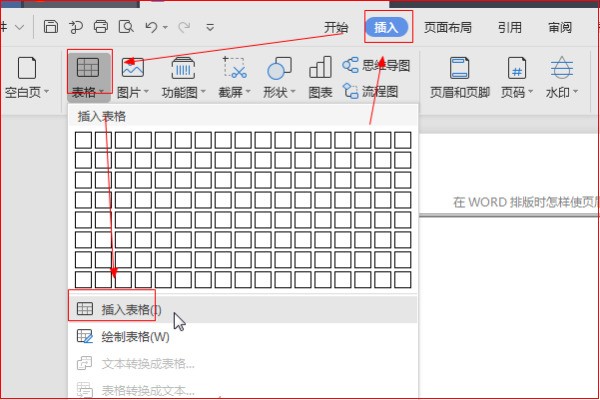This screenshot has width=600, height=400.
Task: Expand the 空白页 dropdown arrow
Action: pyautogui.click(x=46, y=91)
